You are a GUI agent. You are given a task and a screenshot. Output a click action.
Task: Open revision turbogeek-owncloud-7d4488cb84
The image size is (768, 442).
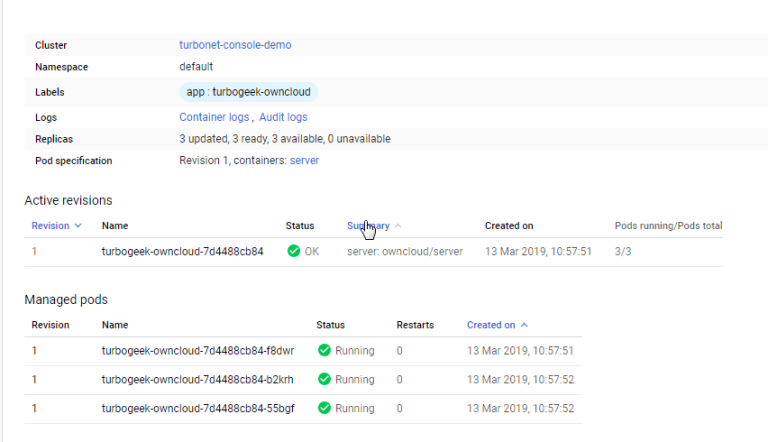point(183,251)
